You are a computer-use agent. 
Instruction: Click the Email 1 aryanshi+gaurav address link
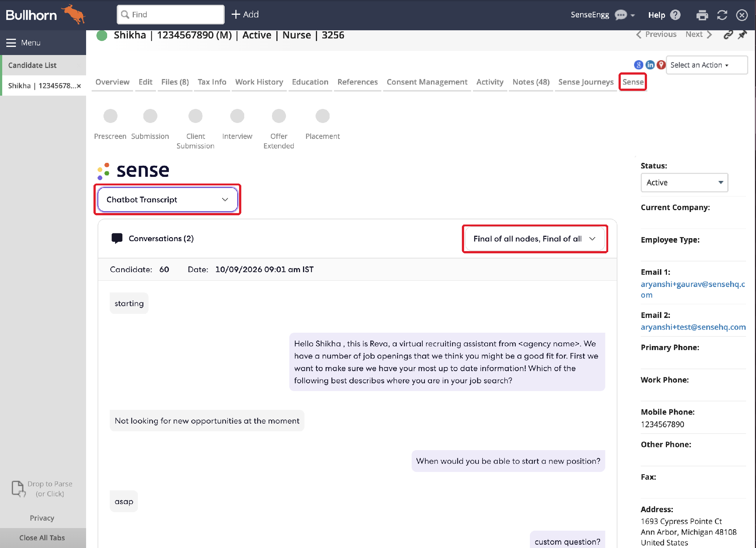692,290
